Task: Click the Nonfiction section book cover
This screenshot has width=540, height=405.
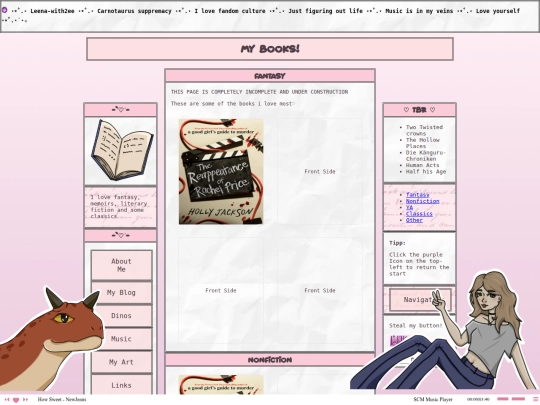Action: point(221,385)
